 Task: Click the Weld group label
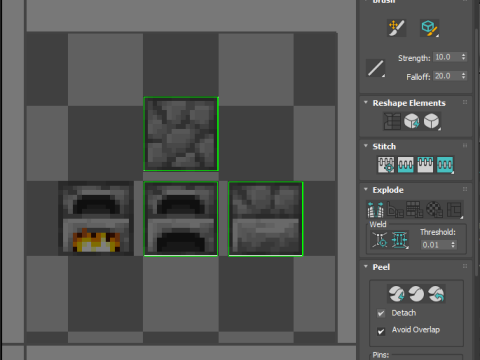(378, 224)
